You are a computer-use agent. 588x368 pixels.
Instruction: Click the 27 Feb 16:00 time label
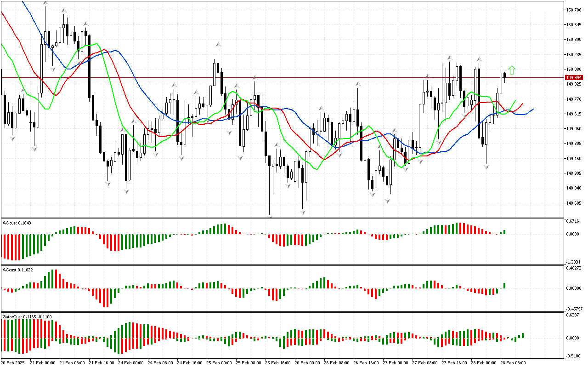pyautogui.click(x=454, y=363)
